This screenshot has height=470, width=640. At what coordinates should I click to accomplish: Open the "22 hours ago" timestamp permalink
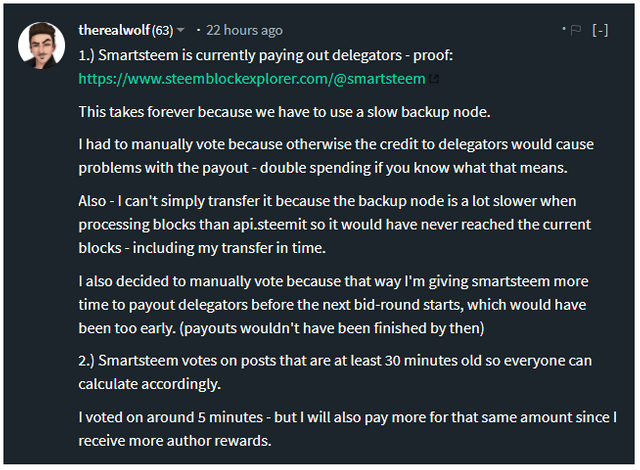click(244, 30)
